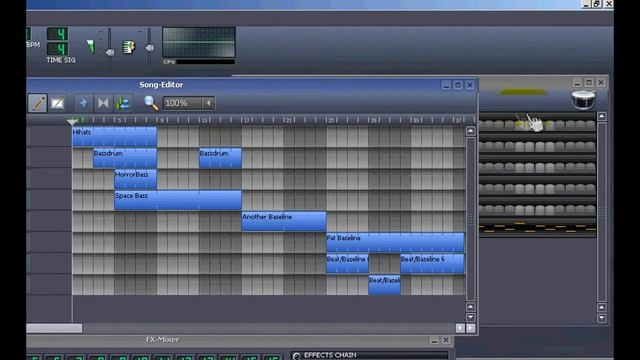
Task: Click Song-Editor lower scroll-up arrow button
Action: tap(471, 307)
